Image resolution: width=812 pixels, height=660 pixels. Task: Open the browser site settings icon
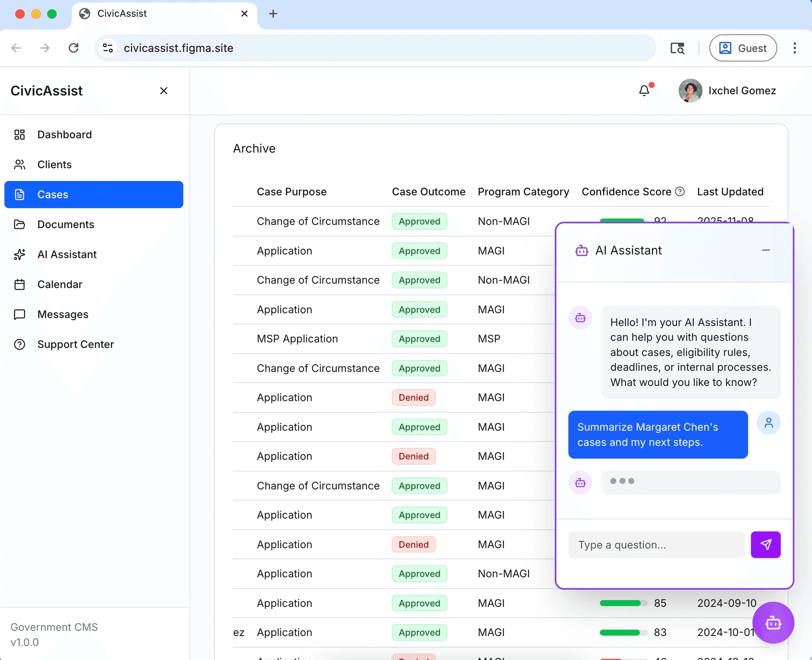click(108, 48)
